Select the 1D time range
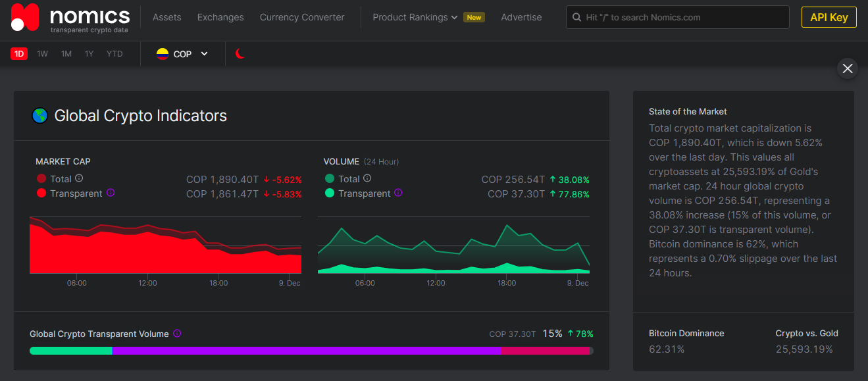 click(x=19, y=54)
